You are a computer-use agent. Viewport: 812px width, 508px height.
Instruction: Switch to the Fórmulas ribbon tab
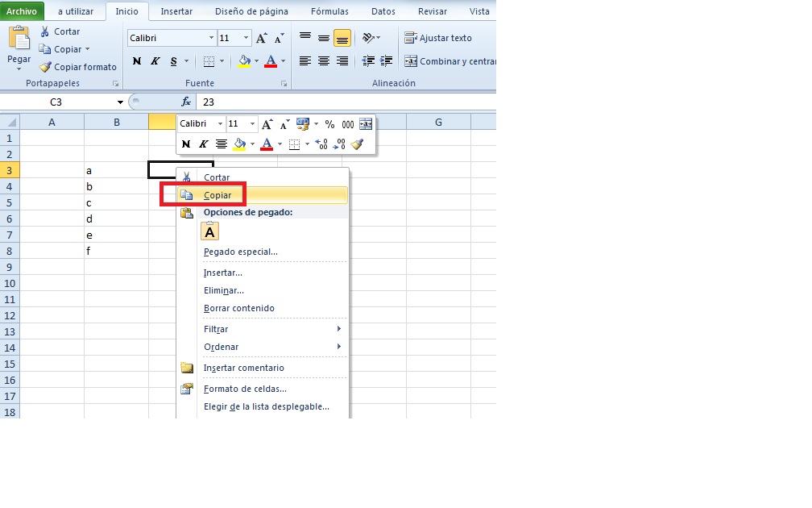coord(329,11)
